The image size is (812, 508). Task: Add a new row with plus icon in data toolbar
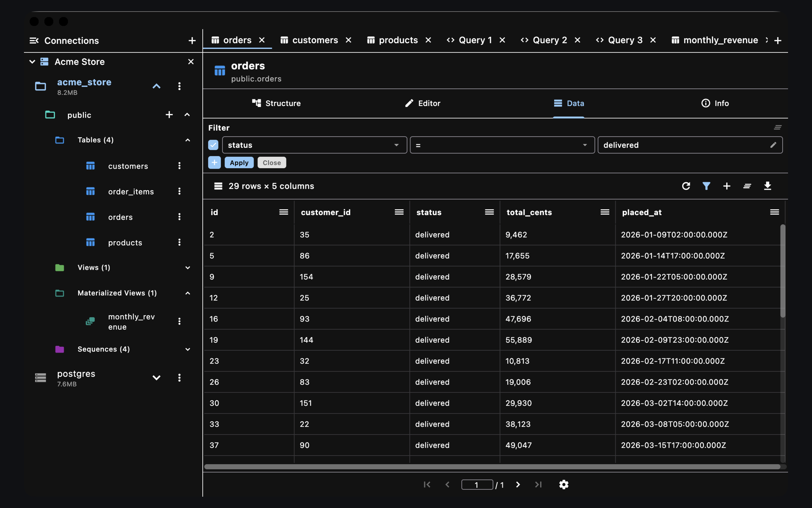tap(727, 186)
